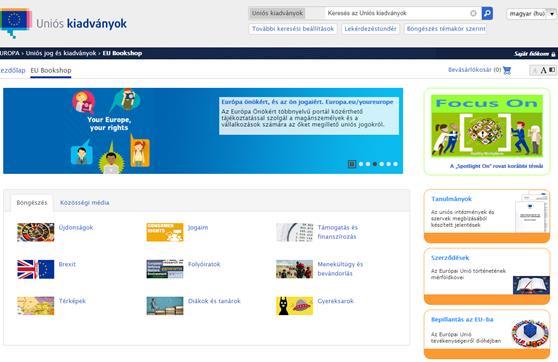Go to the Kezdőlap navigation tab

coord(12,70)
